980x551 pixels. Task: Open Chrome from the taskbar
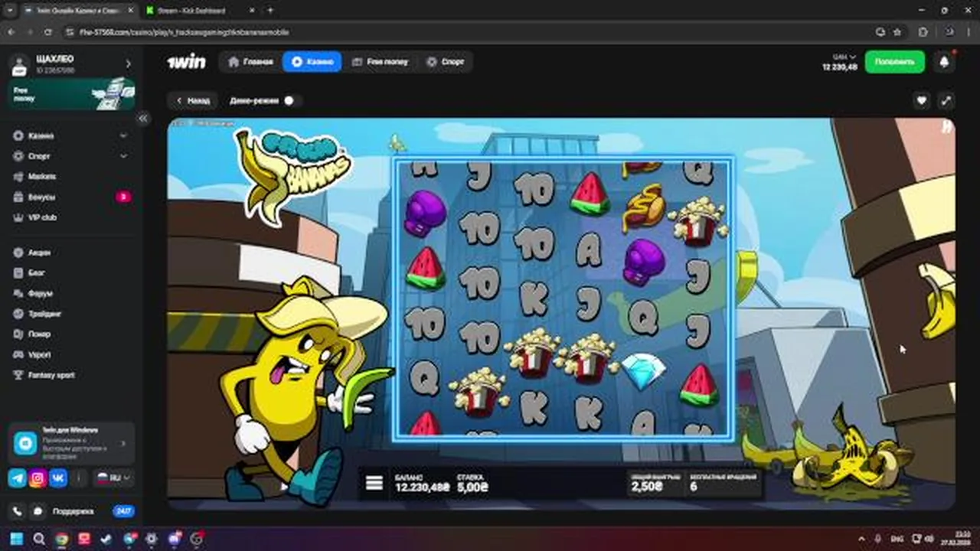tap(61, 539)
